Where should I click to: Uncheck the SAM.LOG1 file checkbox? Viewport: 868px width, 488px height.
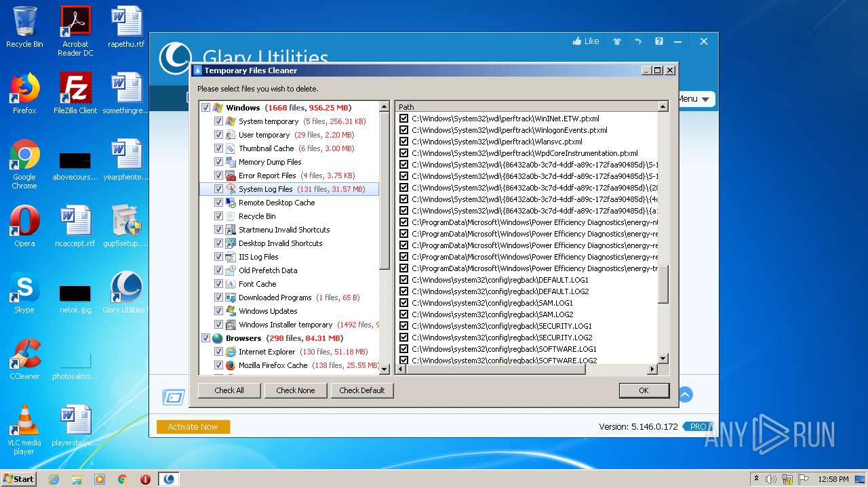[x=404, y=303]
